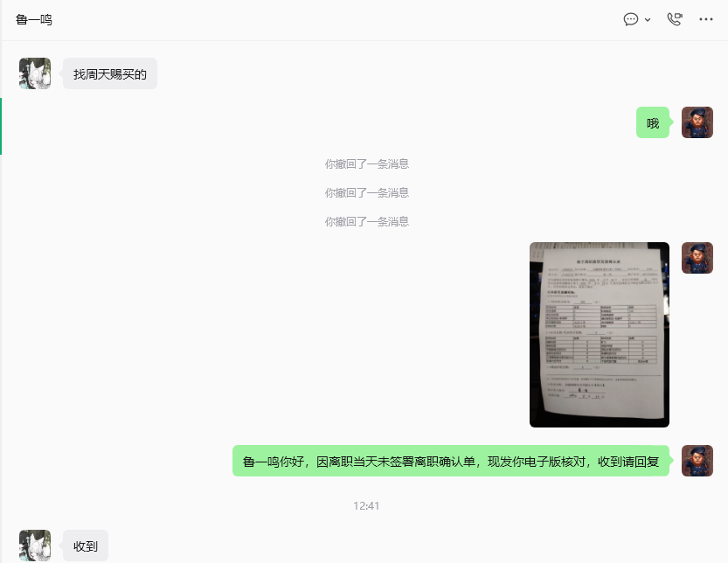Click the third 你撤回了一条消息 notice

(x=367, y=221)
